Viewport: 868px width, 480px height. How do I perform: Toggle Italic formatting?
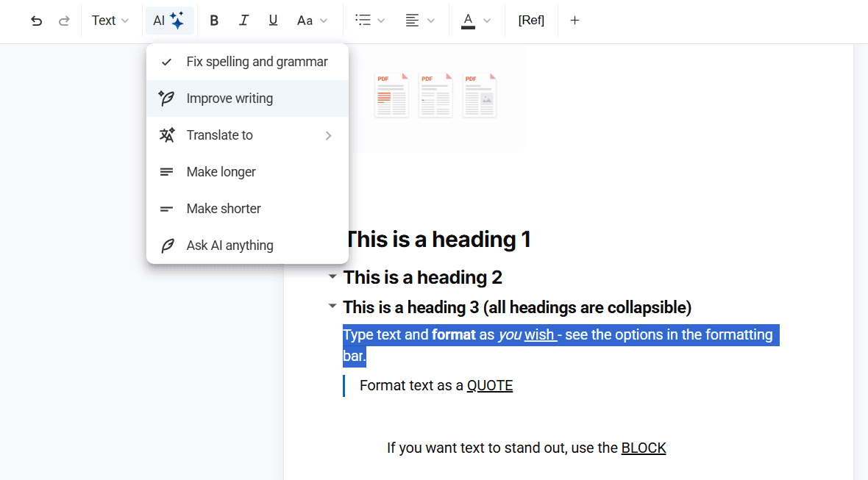244,21
